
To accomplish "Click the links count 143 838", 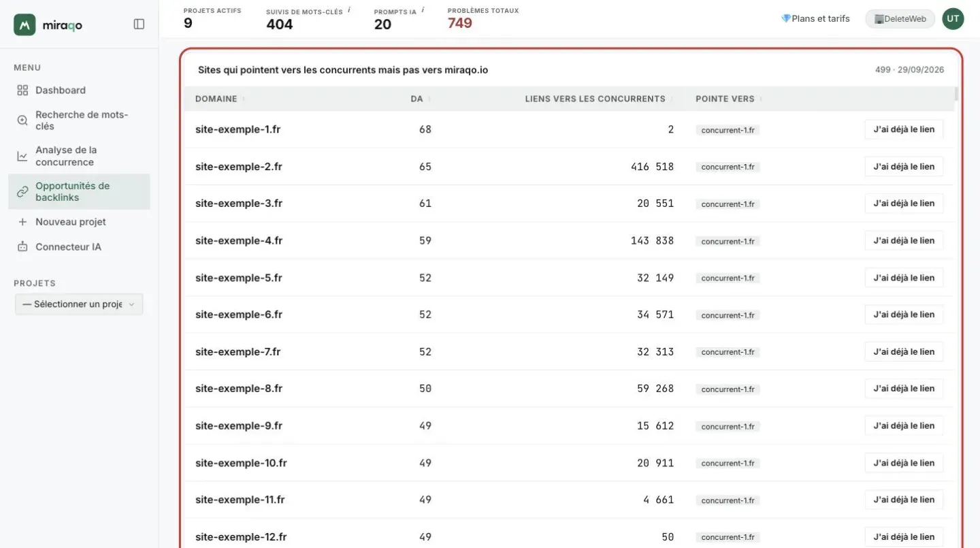I will (x=652, y=240).
